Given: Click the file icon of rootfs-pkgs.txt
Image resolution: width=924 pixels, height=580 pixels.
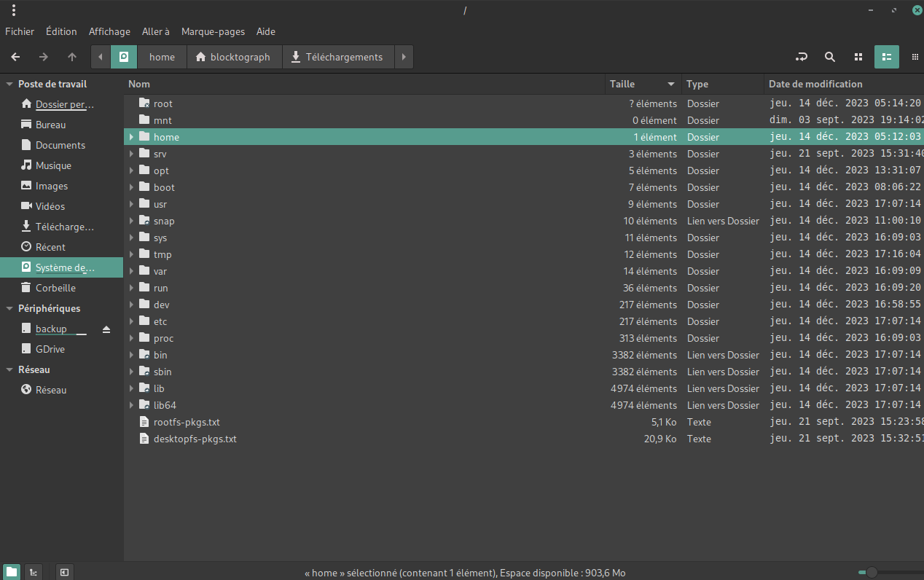Looking at the screenshot, I should point(144,422).
